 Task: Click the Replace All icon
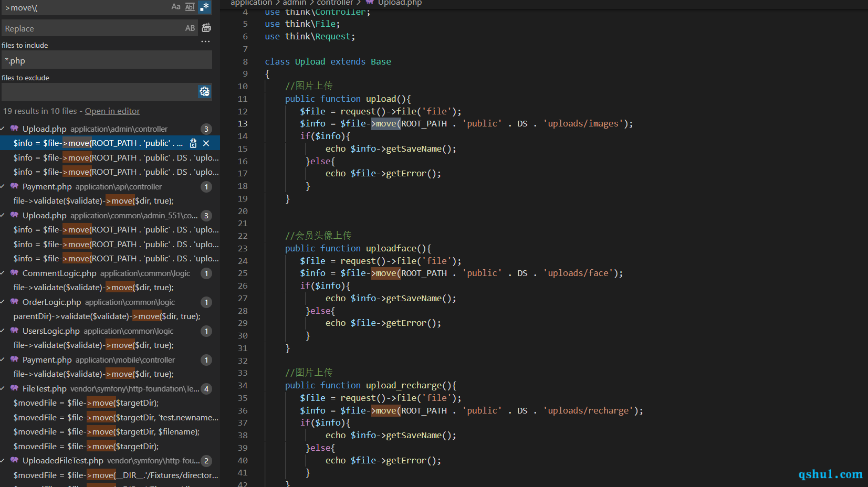point(206,28)
